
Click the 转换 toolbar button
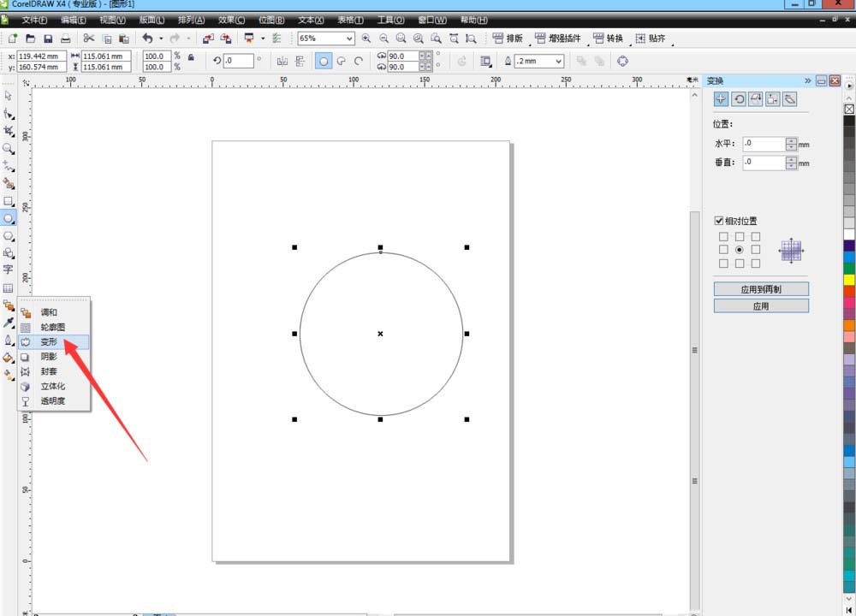click(608, 38)
